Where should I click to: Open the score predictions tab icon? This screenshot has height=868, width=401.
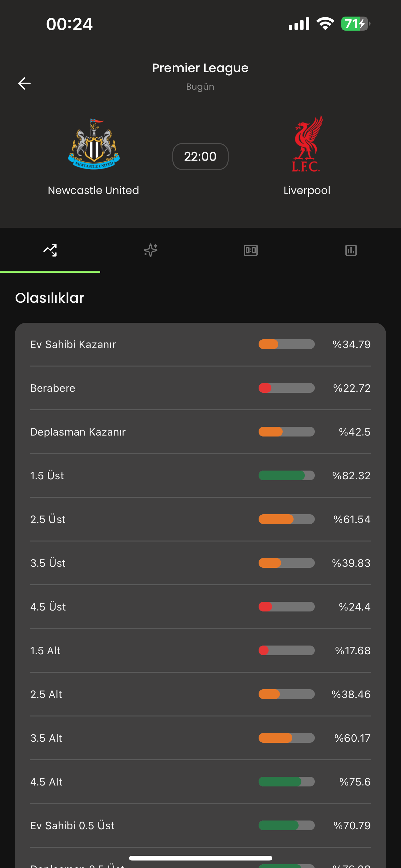pyautogui.click(x=250, y=250)
